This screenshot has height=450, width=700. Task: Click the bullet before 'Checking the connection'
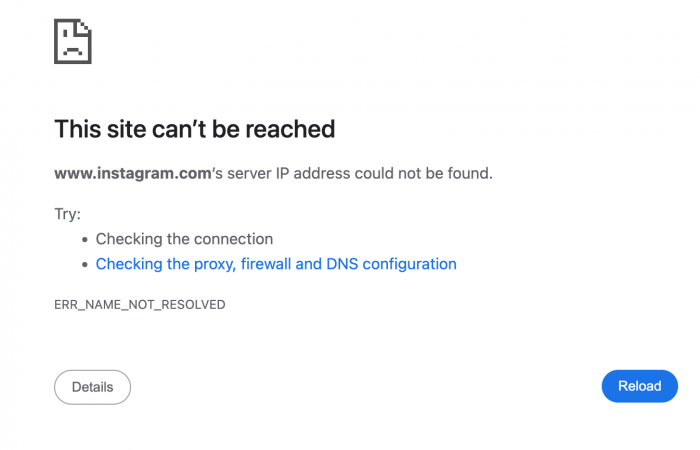tap(85, 240)
